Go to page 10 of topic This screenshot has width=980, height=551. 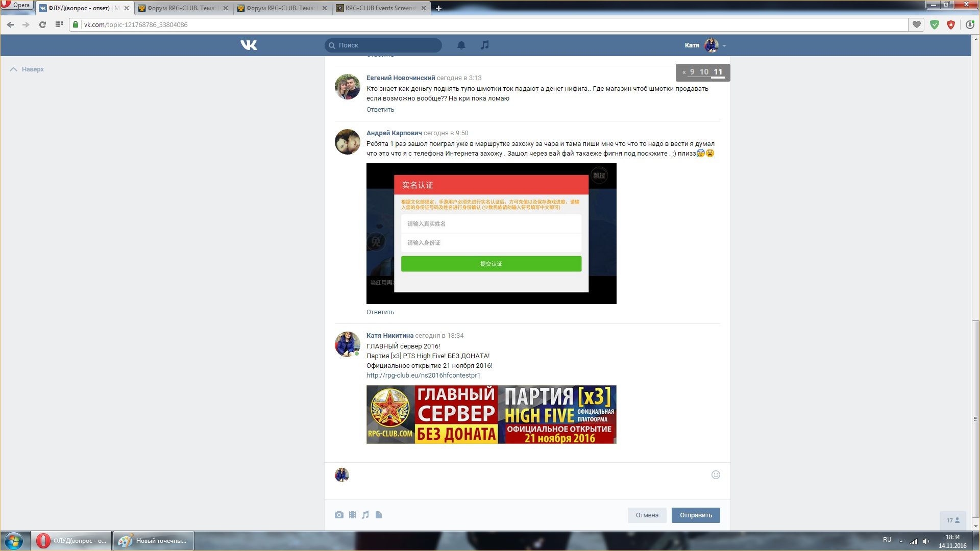[x=704, y=72]
